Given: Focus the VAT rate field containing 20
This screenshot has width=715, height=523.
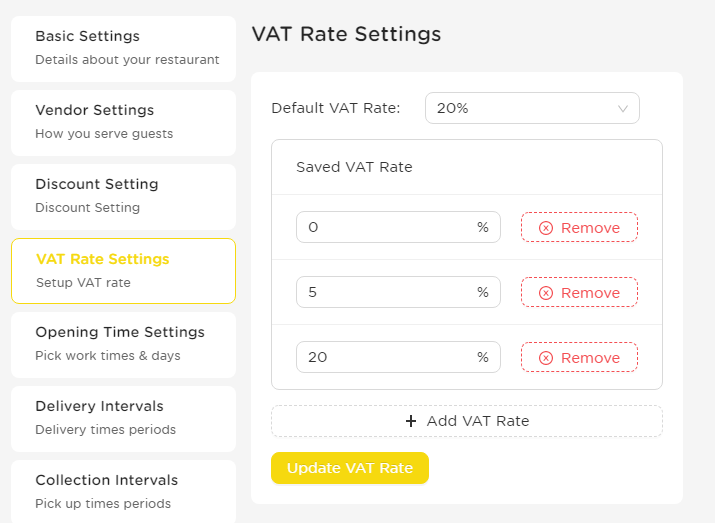Looking at the screenshot, I should tap(398, 357).
